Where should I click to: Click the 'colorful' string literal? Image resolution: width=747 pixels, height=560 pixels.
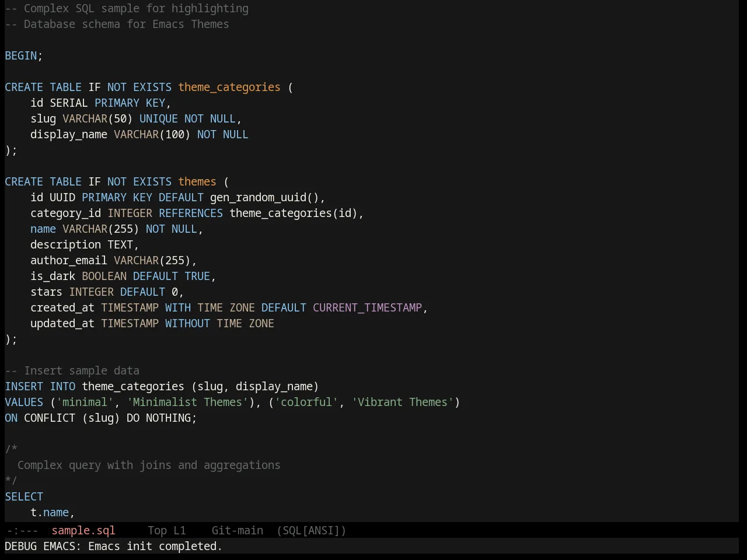[306, 402]
